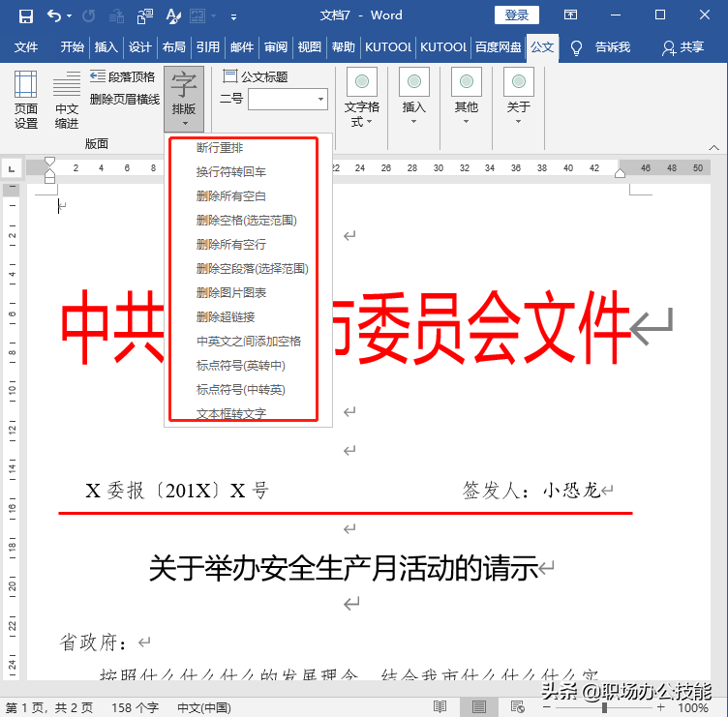Click the 100% zoom level
Screen dimensions: 728x717
(x=693, y=707)
